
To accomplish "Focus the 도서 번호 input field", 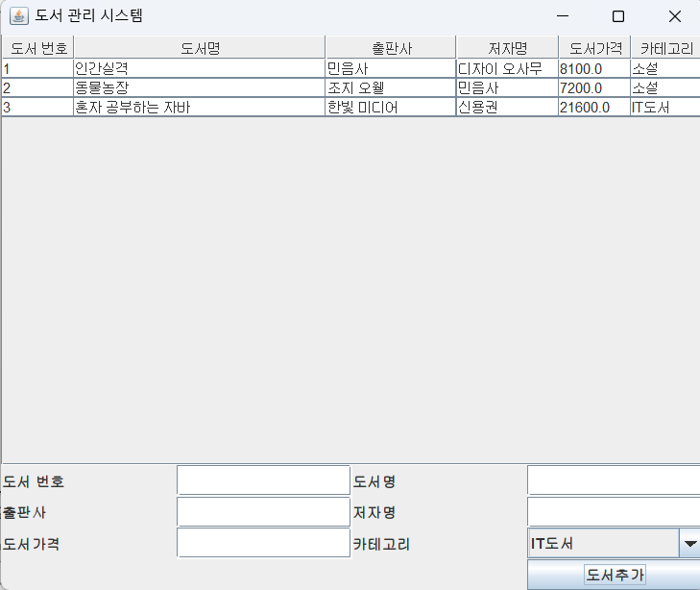I will pos(263,480).
